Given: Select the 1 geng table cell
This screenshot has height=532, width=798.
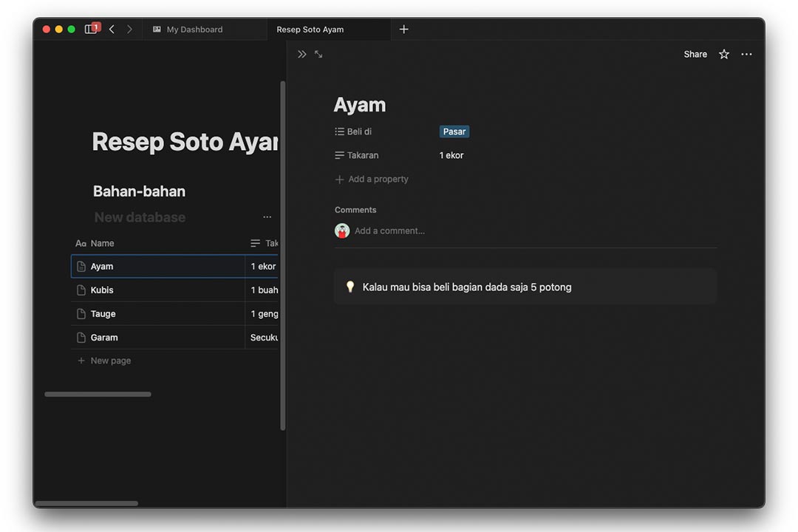Looking at the screenshot, I should [262, 313].
